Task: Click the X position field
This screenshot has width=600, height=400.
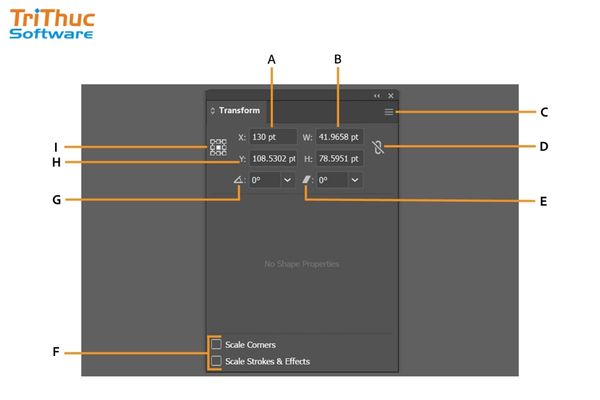Action: (x=273, y=137)
